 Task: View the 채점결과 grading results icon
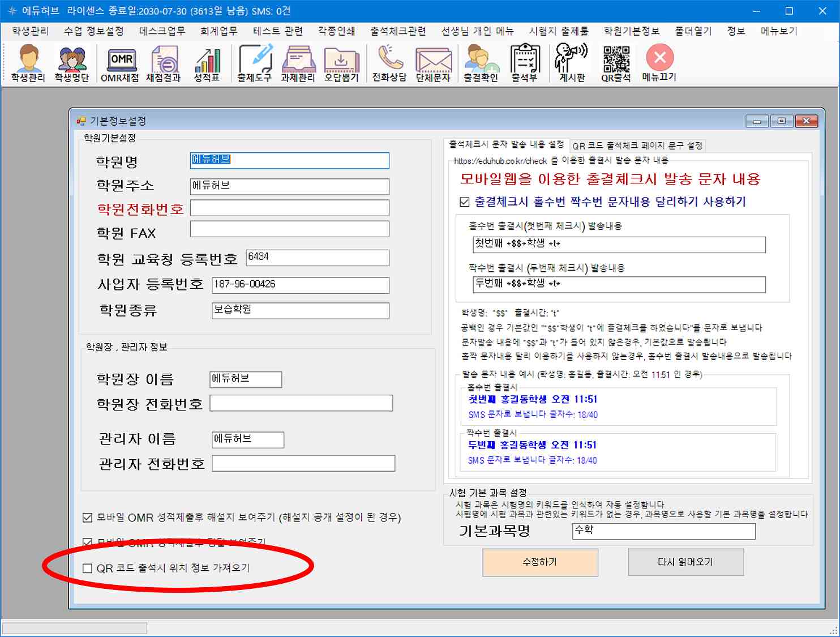[164, 64]
